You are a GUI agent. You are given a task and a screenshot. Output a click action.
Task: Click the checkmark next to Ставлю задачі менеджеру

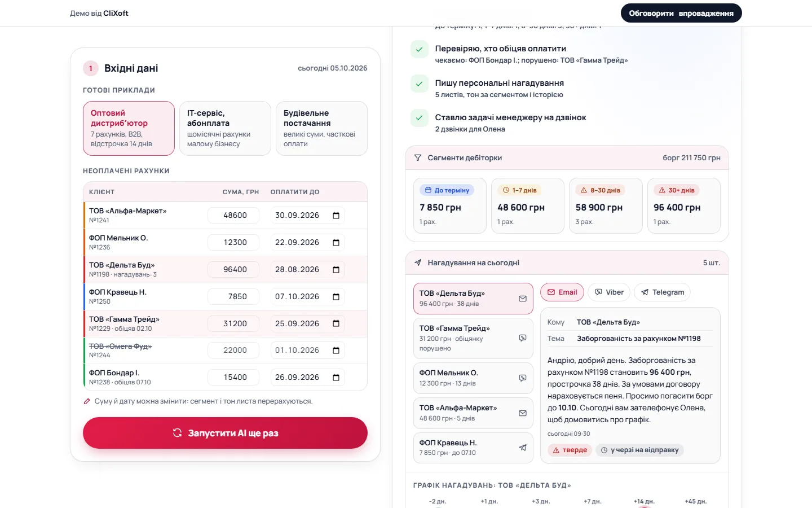point(419,118)
